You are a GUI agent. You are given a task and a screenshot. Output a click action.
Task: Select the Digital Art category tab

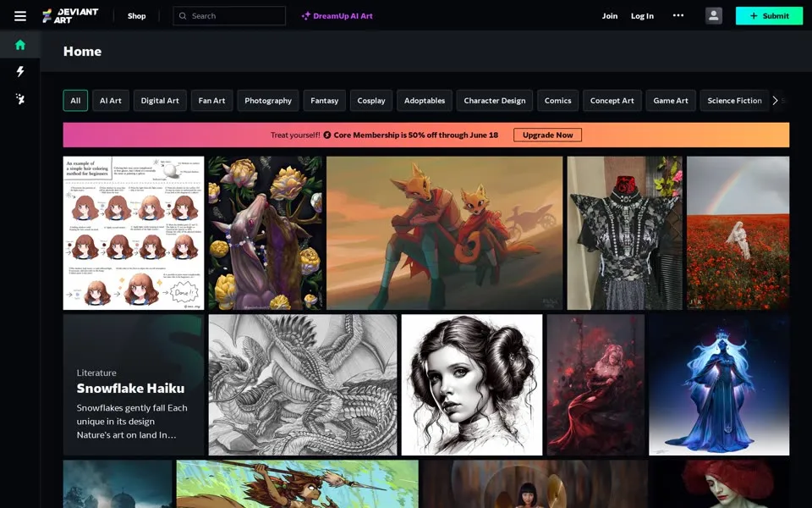[x=160, y=101]
